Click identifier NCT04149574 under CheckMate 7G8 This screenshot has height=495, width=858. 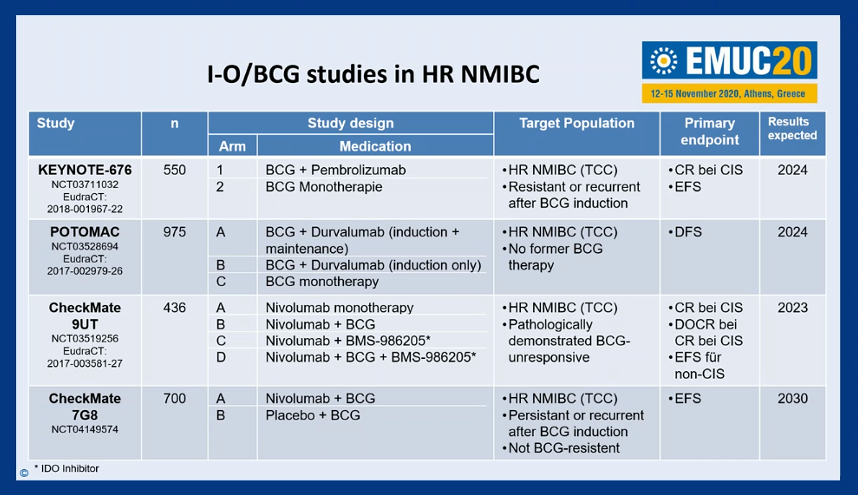85,429
